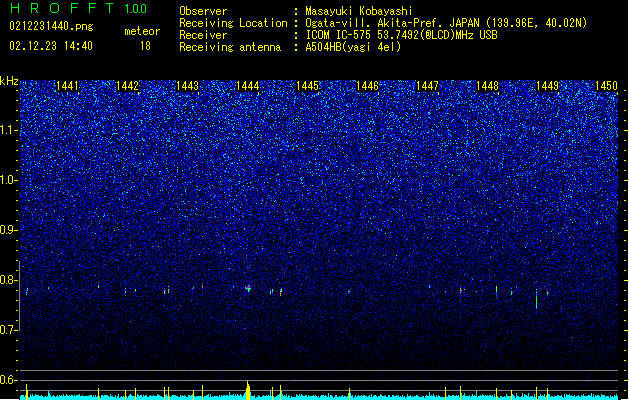Click the meteor label
629x400 pixels.
click(x=142, y=31)
